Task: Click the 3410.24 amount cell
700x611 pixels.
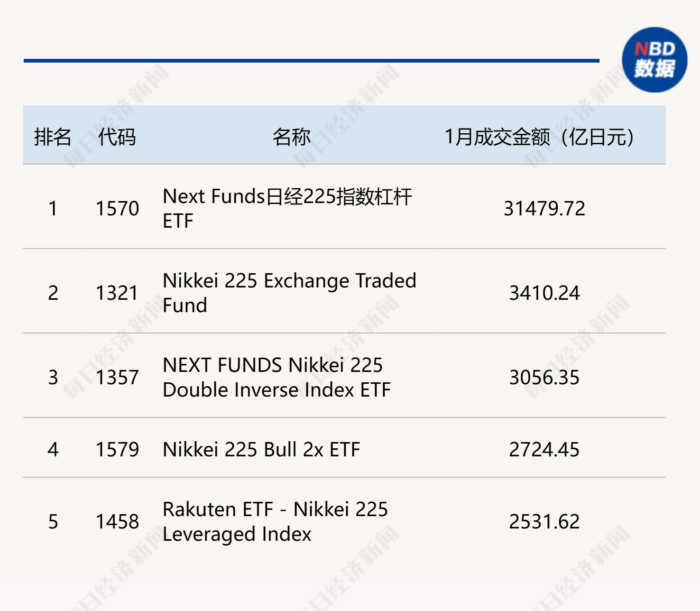Action: [x=544, y=293]
